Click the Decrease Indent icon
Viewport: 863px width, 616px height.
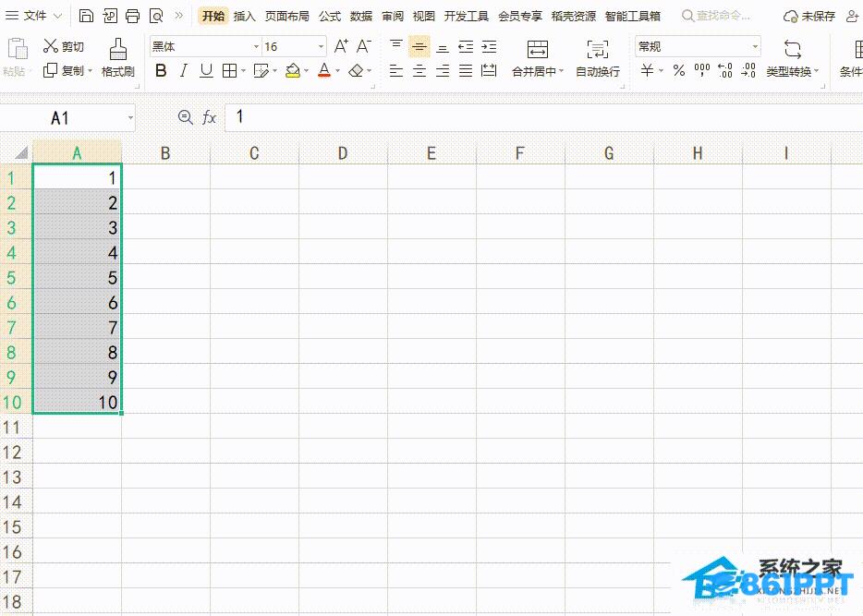(x=466, y=47)
